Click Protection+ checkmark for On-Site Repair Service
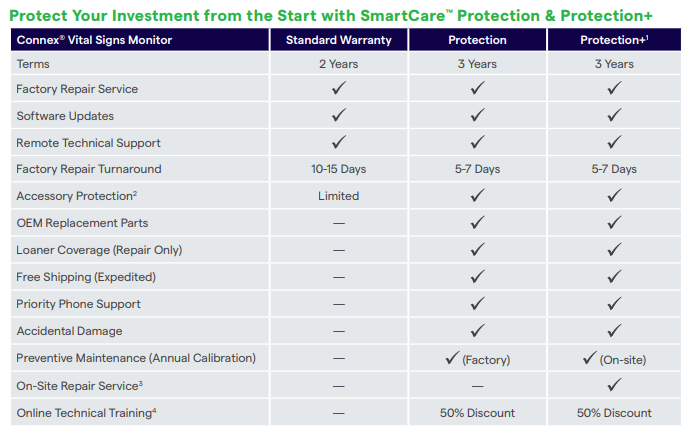 (x=614, y=385)
